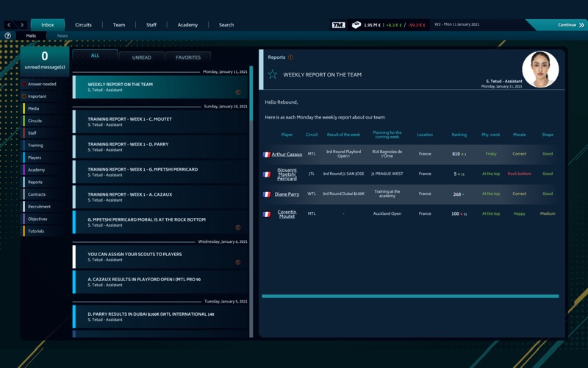Open the Search menu
Image resolution: width=588 pixels, height=368 pixels.
coord(226,25)
